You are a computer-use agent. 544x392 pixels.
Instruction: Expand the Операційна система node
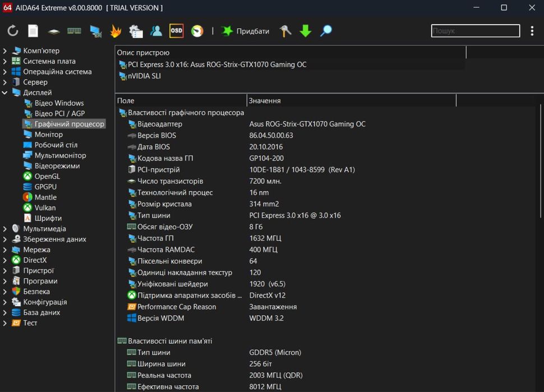pos(5,72)
